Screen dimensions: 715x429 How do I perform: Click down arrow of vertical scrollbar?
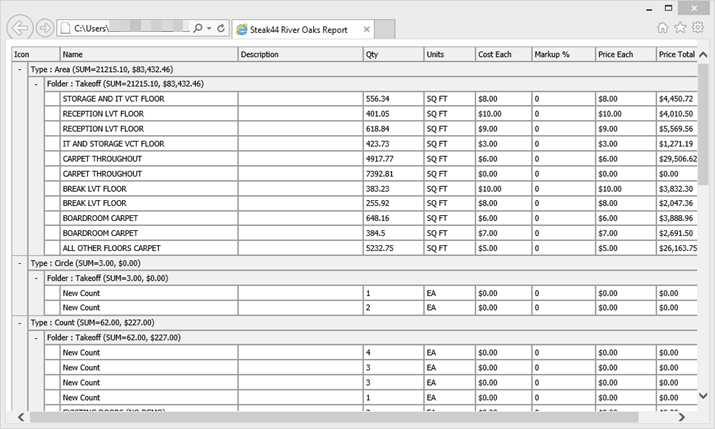[703, 396]
